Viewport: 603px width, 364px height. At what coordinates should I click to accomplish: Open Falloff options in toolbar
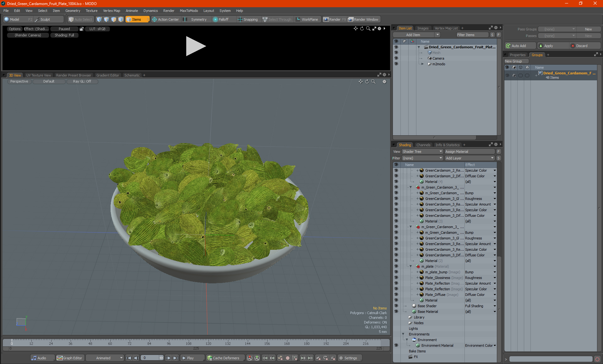click(221, 19)
